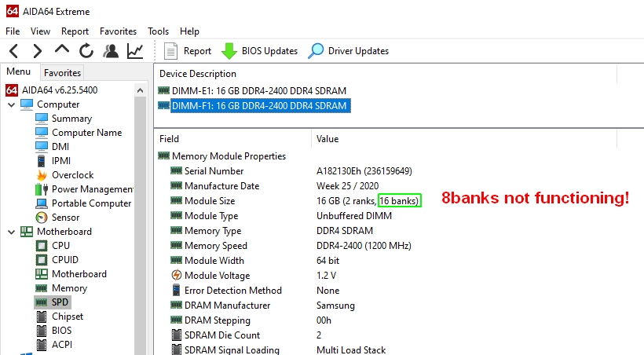Screen dimensions: 644x355
Task: Select the CPU entry under Motherboard
Action: tap(60, 246)
